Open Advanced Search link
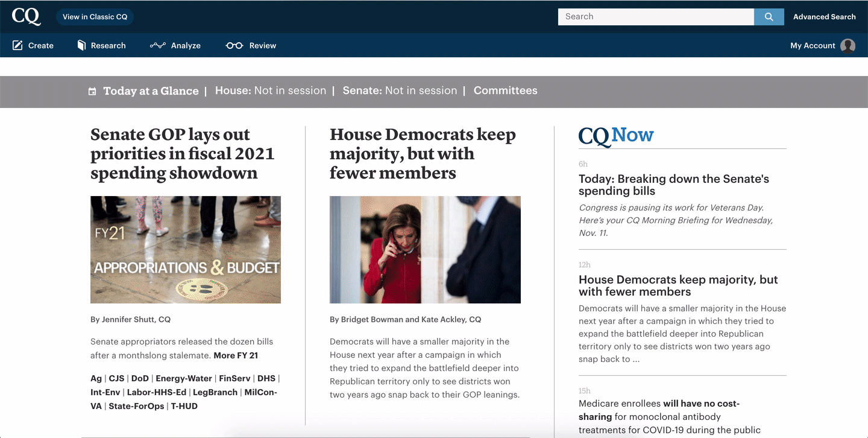Screen dimensions: 868x438 [x=824, y=17]
